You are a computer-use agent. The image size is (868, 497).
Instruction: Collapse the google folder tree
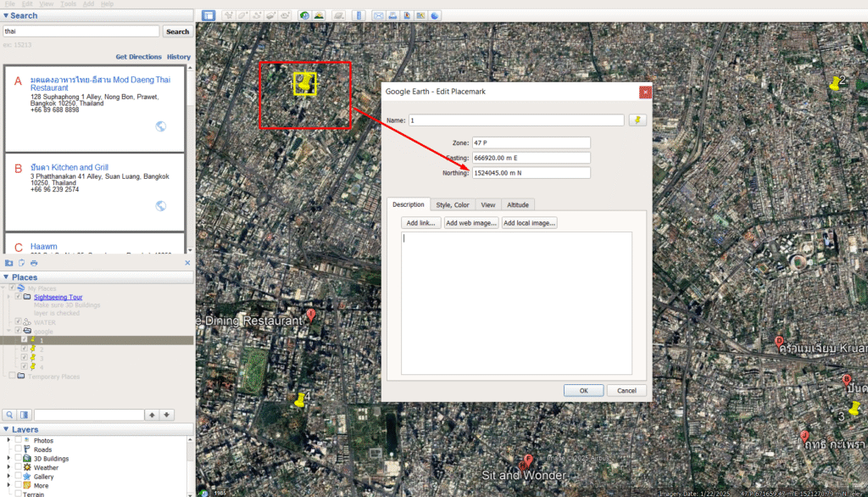pos(8,331)
